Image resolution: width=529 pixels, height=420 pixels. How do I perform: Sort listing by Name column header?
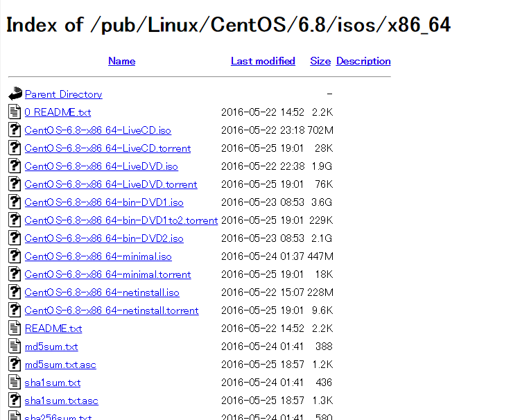click(122, 61)
